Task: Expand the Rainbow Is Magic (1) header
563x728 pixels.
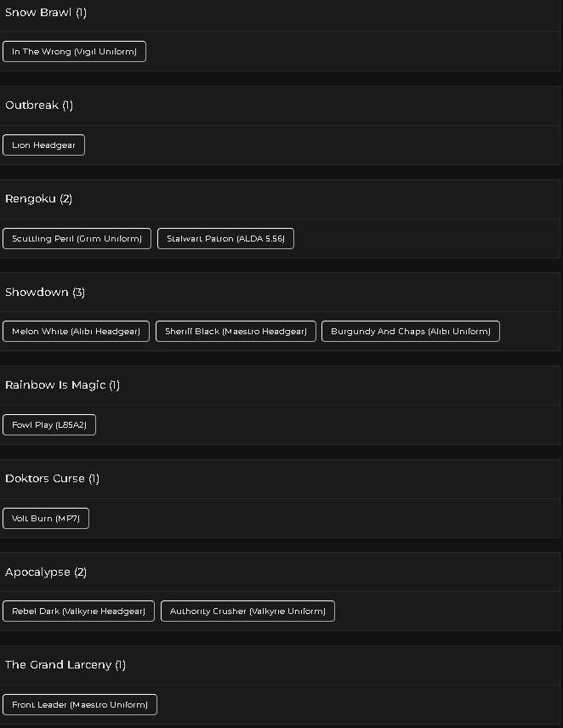Action: tap(280, 385)
